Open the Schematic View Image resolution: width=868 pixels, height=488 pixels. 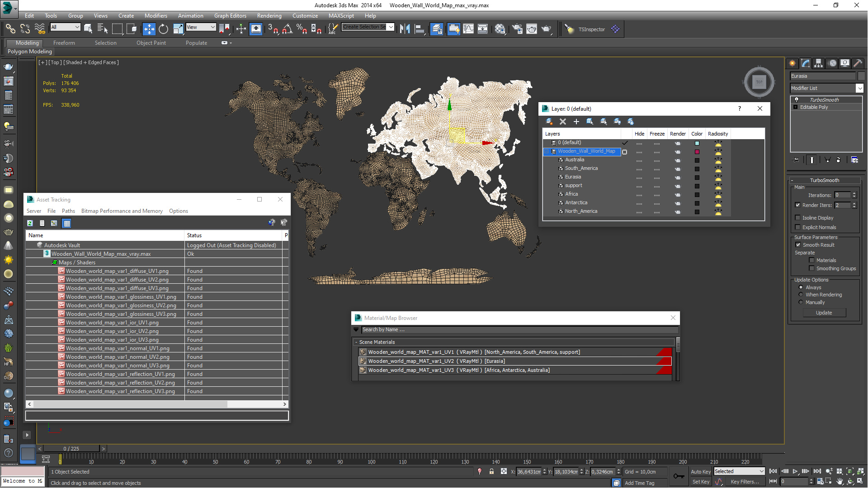point(483,29)
